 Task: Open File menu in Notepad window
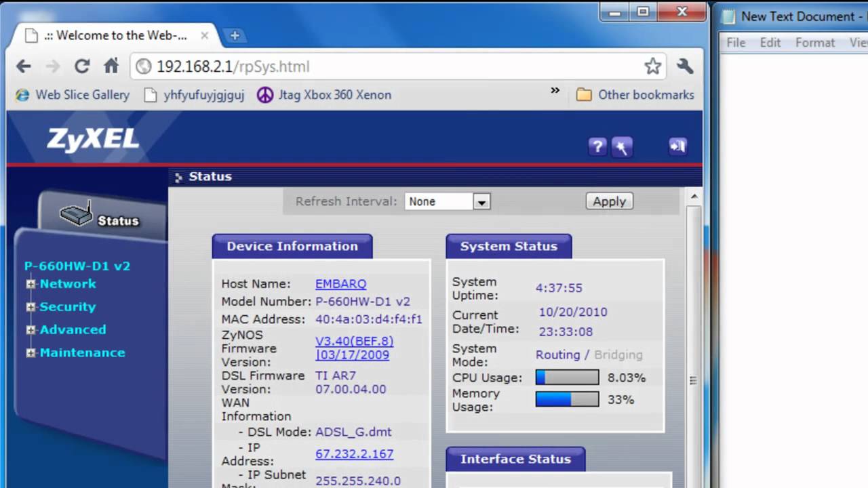click(x=736, y=42)
